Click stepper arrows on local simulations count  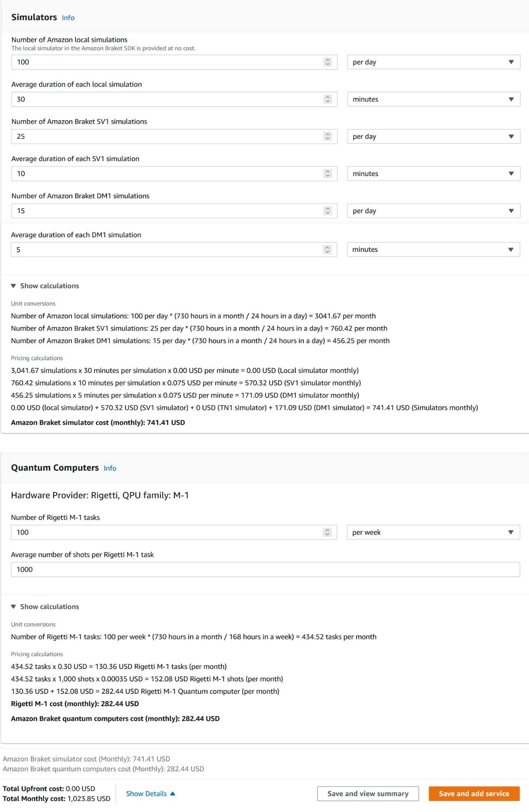click(x=327, y=62)
